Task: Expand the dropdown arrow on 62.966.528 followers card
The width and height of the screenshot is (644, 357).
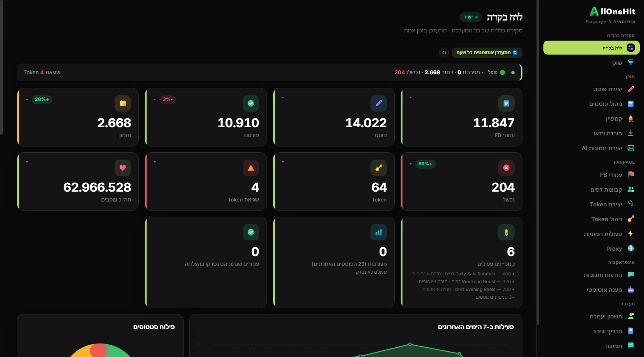Action: 27,162
